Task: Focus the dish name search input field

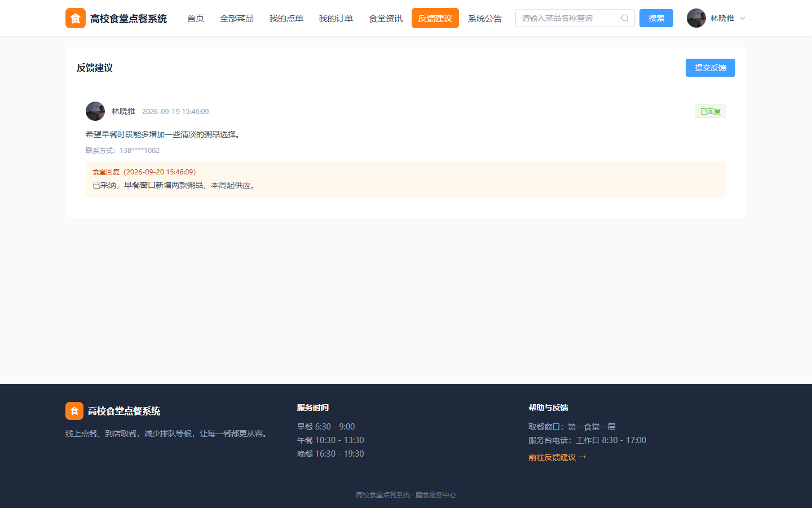Action: (568, 18)
